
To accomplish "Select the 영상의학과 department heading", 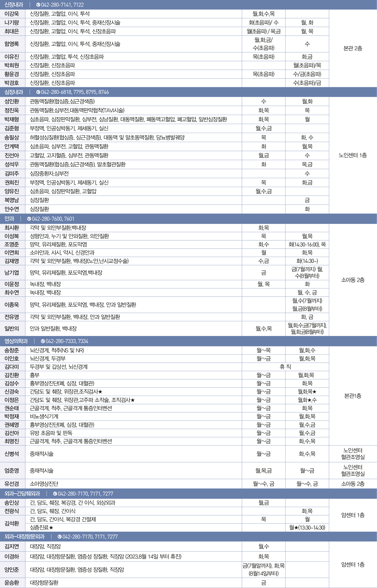I will [x=16, y=341].
